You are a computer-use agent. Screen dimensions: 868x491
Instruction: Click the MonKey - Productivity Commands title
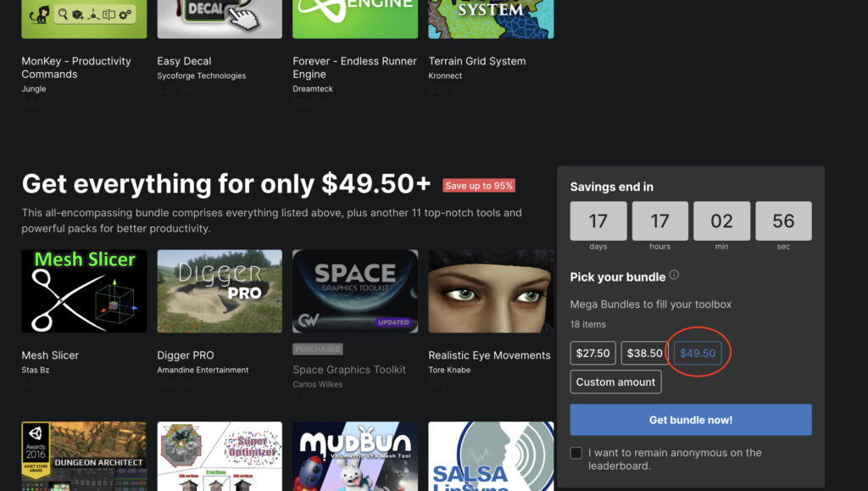(x=76, y=68)
